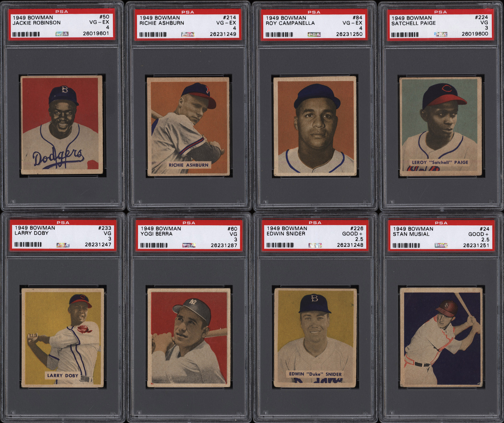
Task: Click the 'JACKIE ROBINSON' label text
Action: 36,23
